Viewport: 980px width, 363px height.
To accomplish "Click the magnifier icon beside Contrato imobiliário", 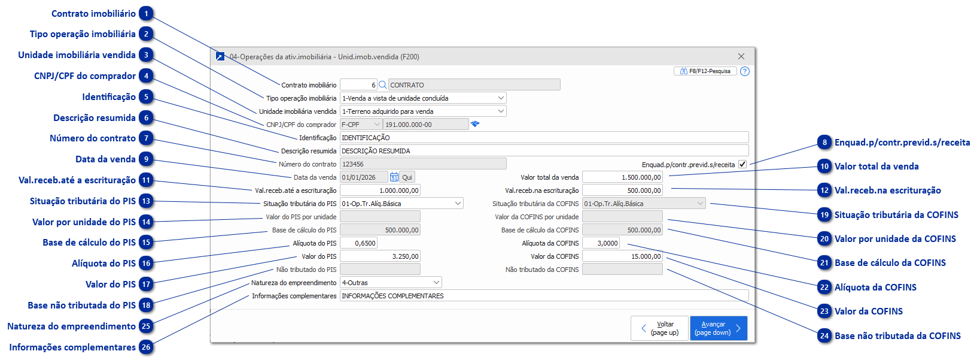I will point(383,85).
